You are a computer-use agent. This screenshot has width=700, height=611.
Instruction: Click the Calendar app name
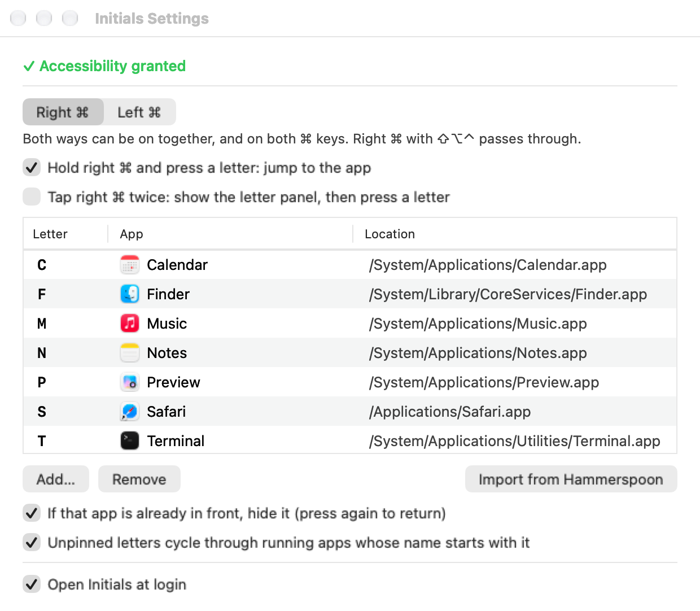tap(177, 265)
